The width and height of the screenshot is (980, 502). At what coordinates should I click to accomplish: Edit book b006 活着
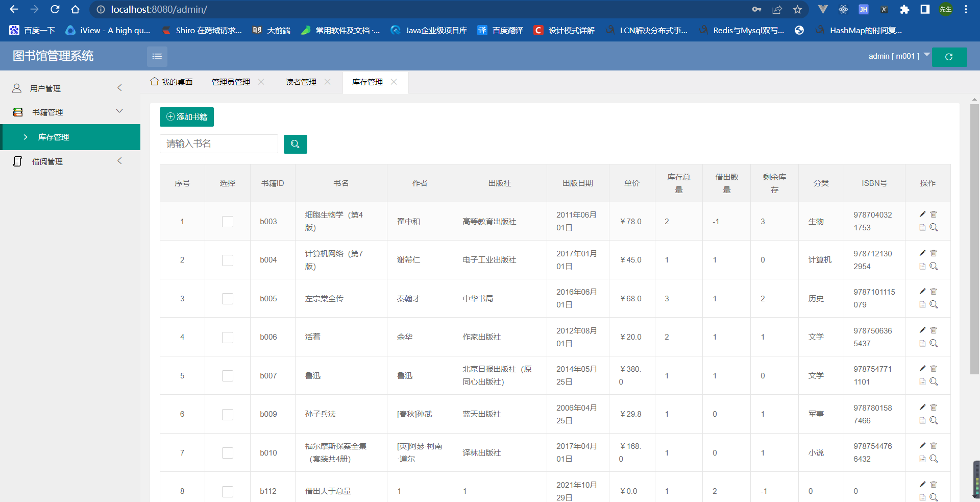tap(922, 330)
